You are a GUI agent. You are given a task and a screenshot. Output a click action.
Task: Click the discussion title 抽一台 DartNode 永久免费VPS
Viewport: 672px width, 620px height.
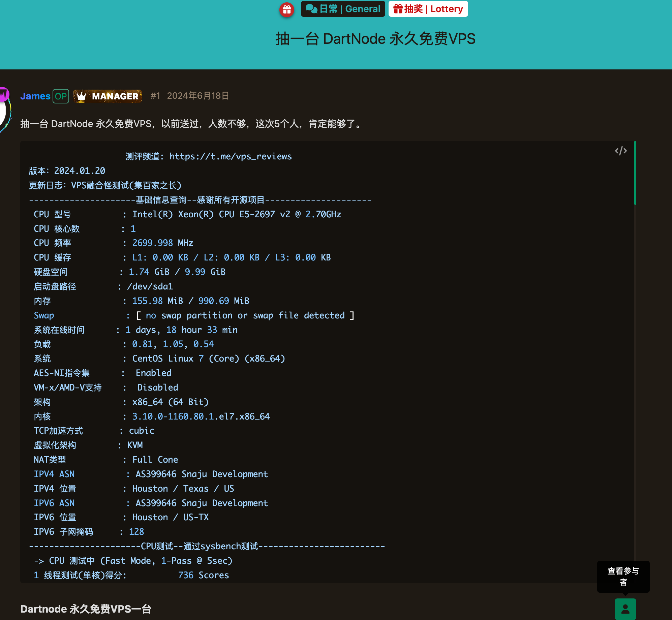(x=375, y=39)
